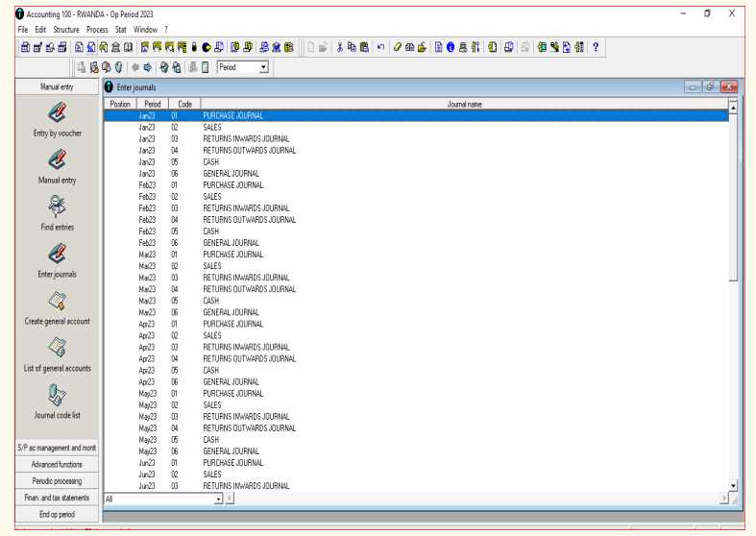Open the Stat menu
The width and height of the screenshot is (756, 536).
coord(120,30)
